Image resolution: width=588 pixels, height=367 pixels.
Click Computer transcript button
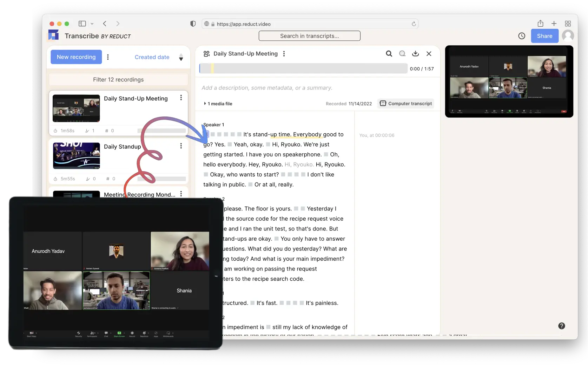coord(406,104)
